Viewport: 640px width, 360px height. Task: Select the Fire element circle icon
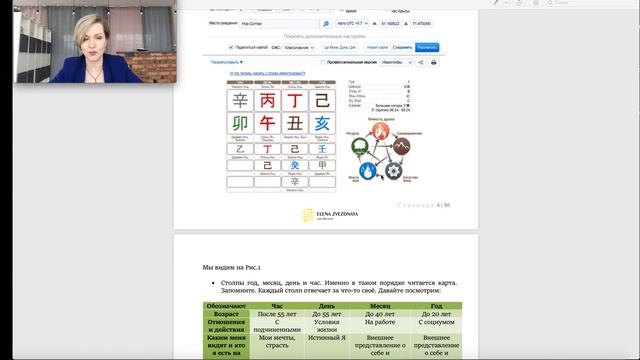[380, 131]
